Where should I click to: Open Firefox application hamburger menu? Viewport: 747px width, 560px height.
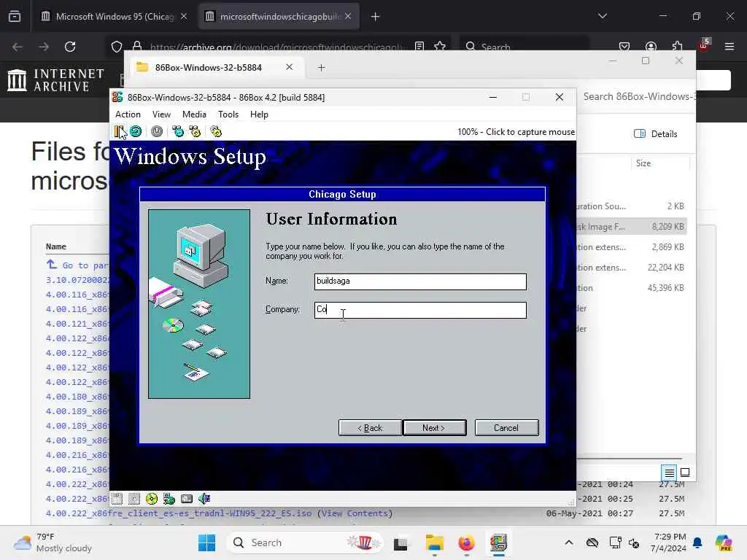[x=729, y=47]
